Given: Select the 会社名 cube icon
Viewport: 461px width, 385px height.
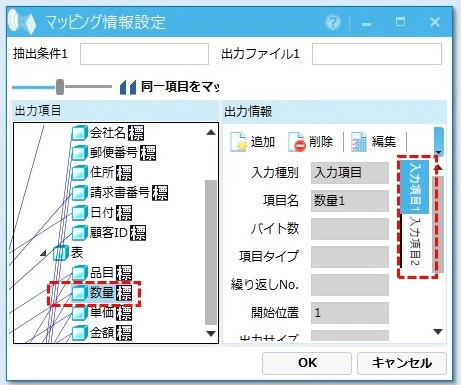Looking at the screenshot, I should coord(80,133).
